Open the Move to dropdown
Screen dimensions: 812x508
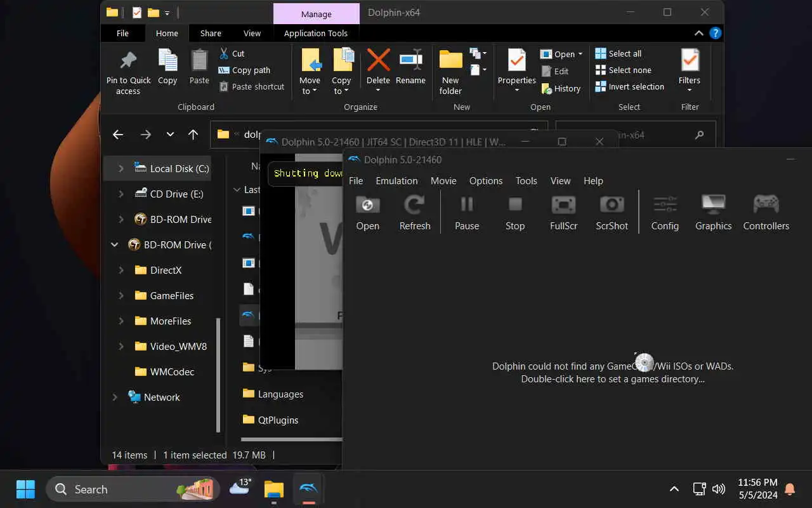point(310,72)
